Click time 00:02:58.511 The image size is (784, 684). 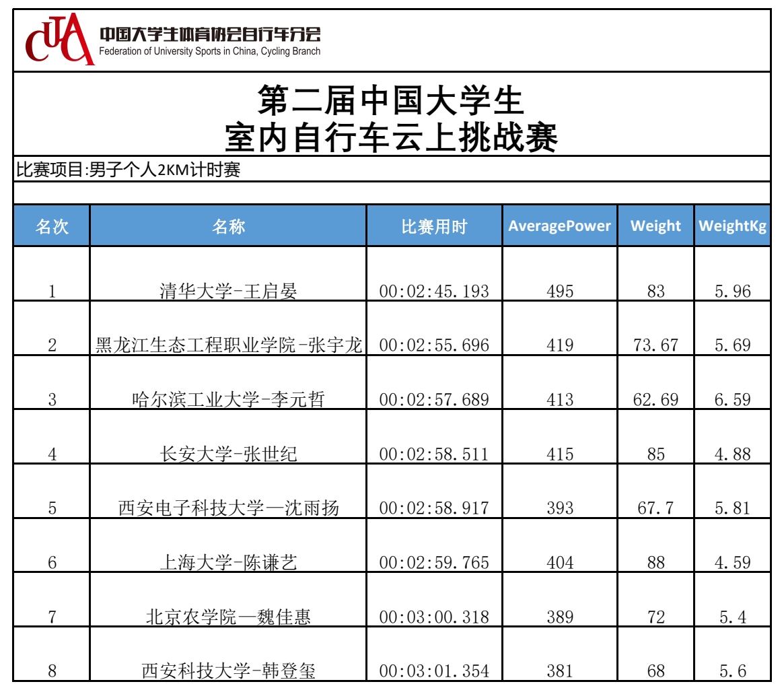click(x=434, y=454)
